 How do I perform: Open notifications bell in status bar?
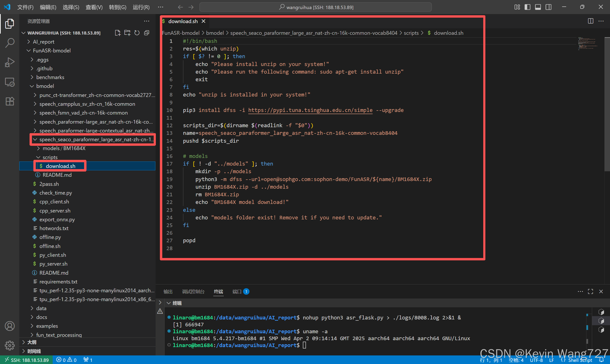(x=601, y=360)
